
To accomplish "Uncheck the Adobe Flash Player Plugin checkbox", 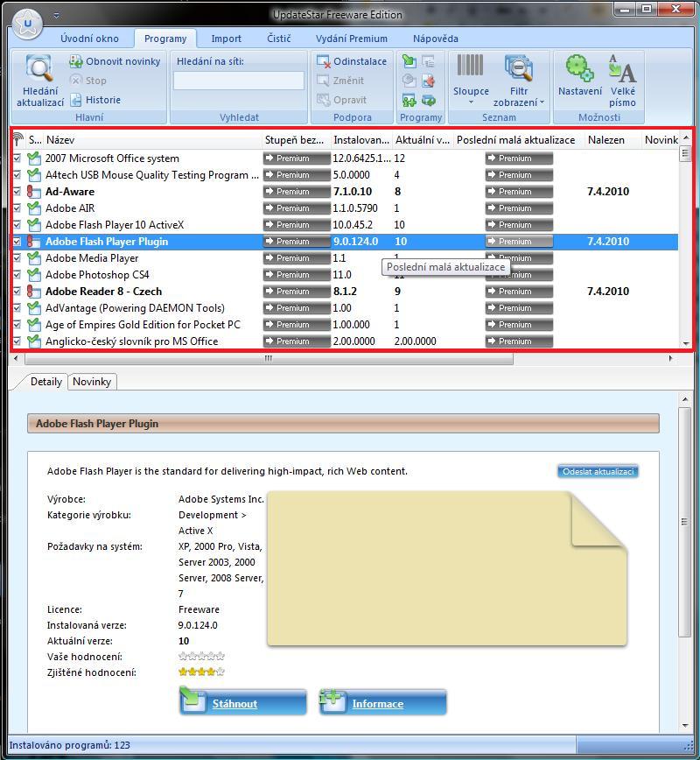I will coord(17,242).
